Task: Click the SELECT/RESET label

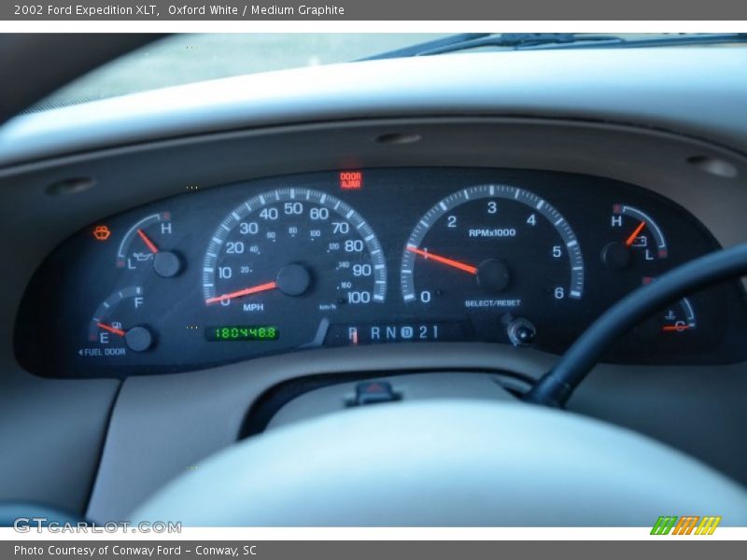Action: point(493,302)
